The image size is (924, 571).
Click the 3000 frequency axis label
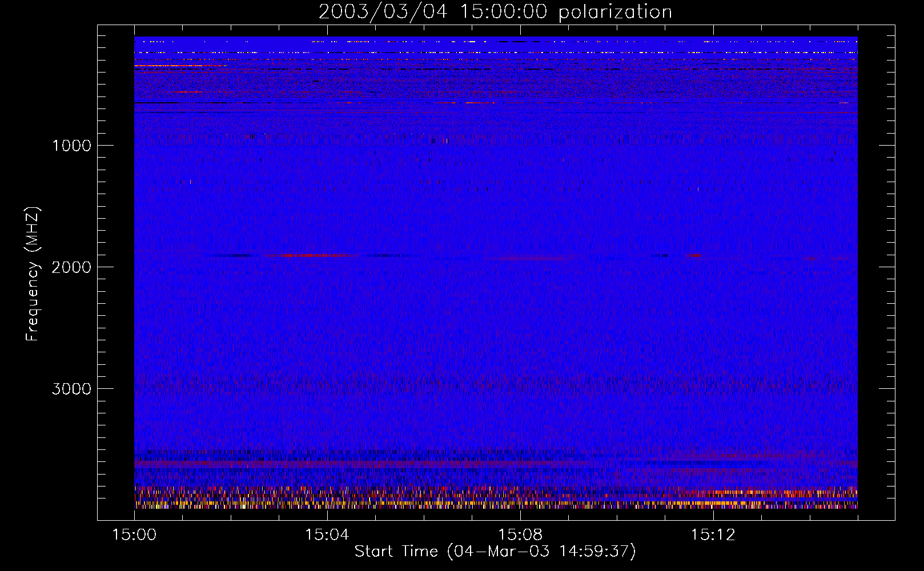(71, 389)
